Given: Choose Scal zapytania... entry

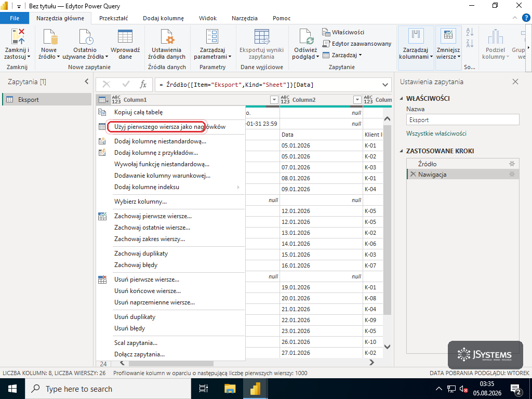Looking at the screenshot, I should (x=170, y=343).
